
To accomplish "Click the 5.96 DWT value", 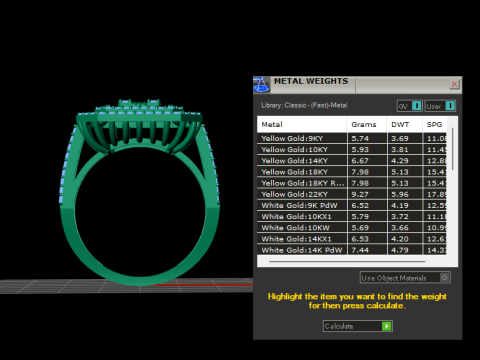I will [x=400, y=194].
